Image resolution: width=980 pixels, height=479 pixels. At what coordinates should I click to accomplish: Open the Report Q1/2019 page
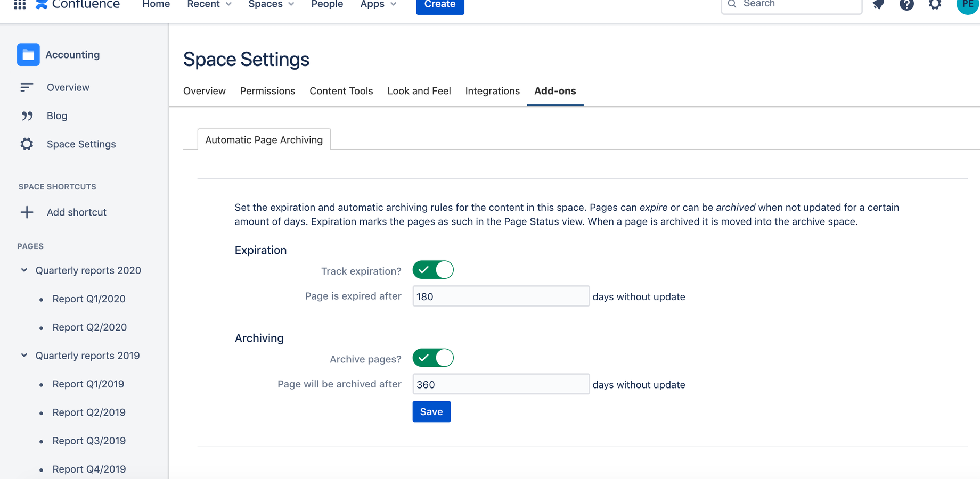[88, 384]
